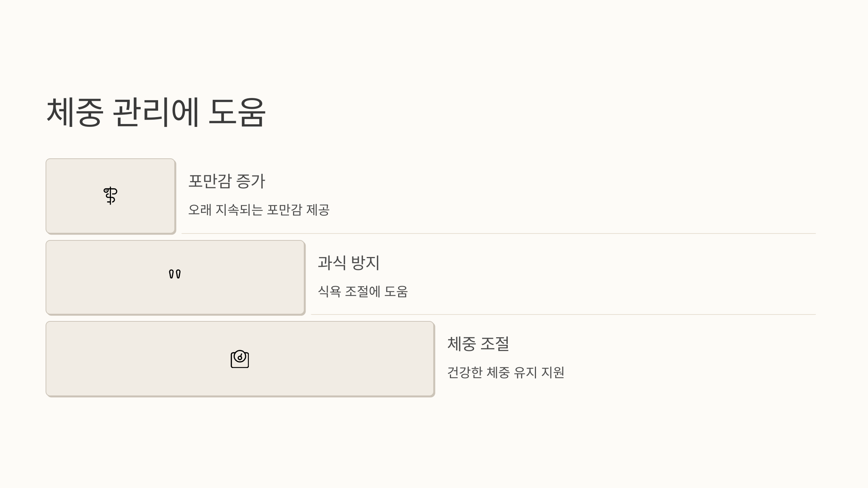Click the word 지속되는 in first description

(239, 210)
